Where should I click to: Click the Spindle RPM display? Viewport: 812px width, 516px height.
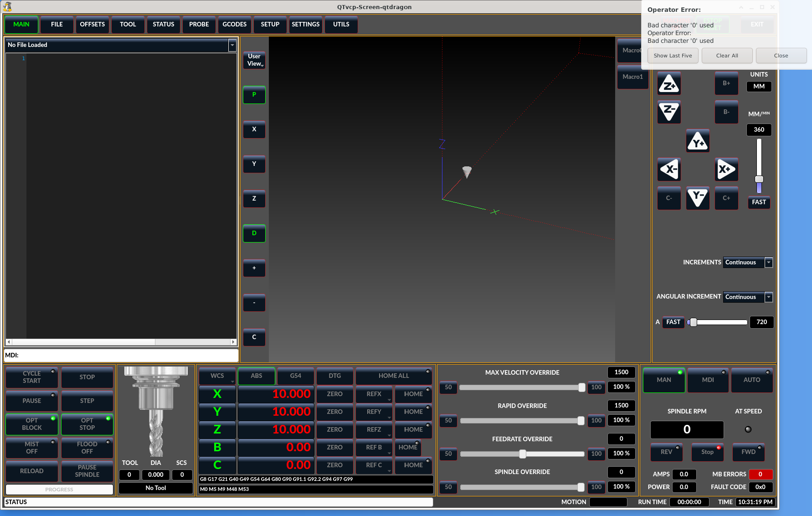(x=687, y=429)
